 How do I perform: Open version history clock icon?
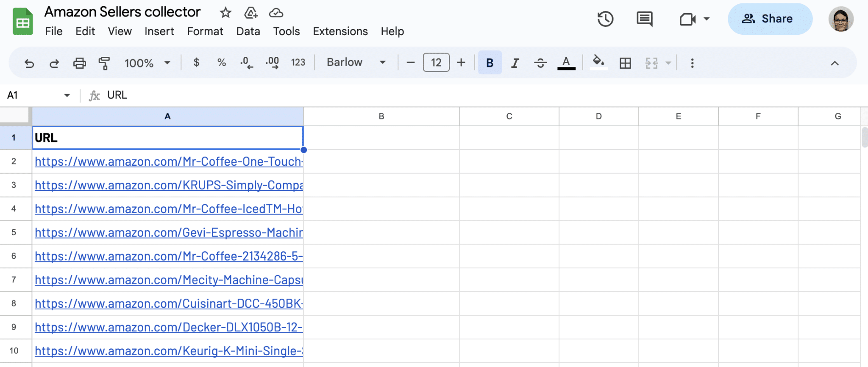(x=605, y=19)
